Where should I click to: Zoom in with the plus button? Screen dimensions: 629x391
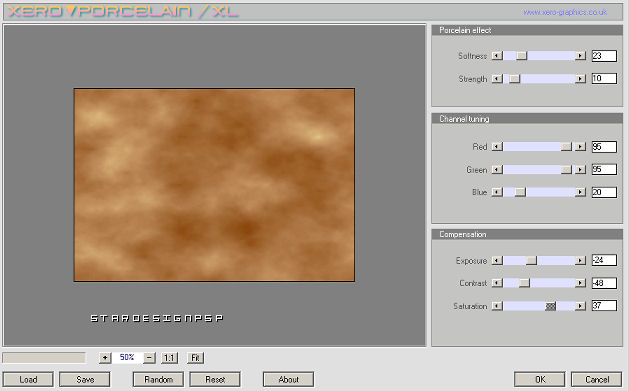(x=105, y=357)
